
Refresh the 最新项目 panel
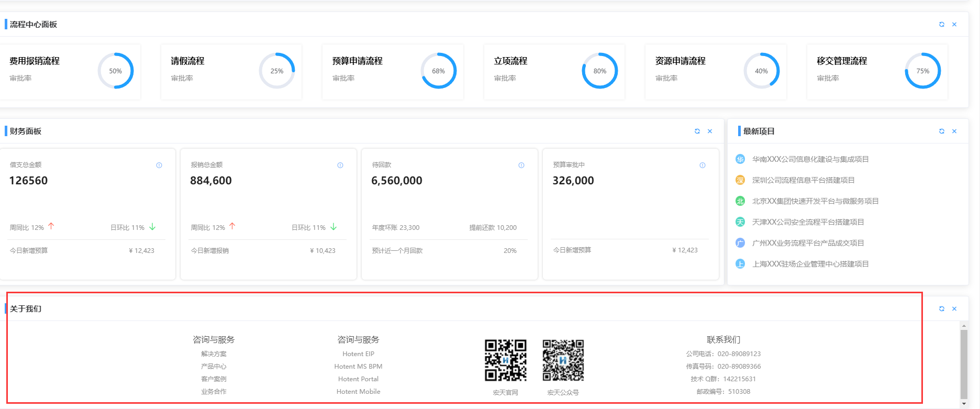coord(942,131)
